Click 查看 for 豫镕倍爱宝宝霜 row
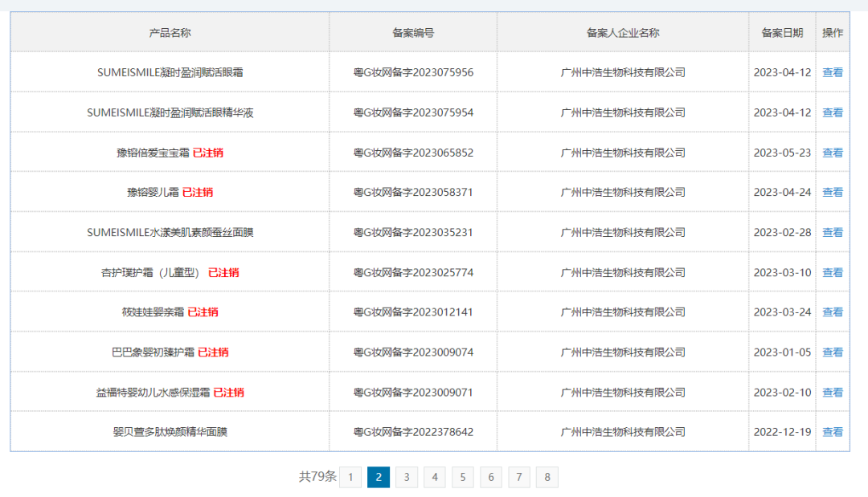The image size is (868, 497). (833, 153)
